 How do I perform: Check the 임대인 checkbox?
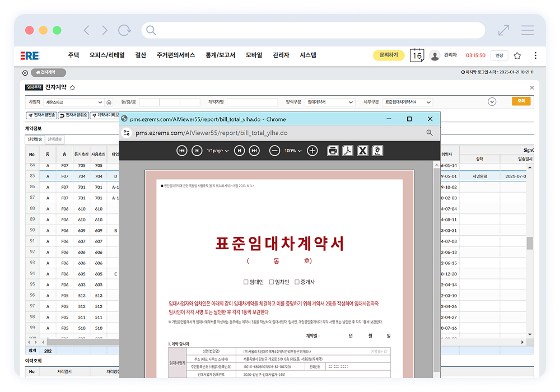(246, 282)
